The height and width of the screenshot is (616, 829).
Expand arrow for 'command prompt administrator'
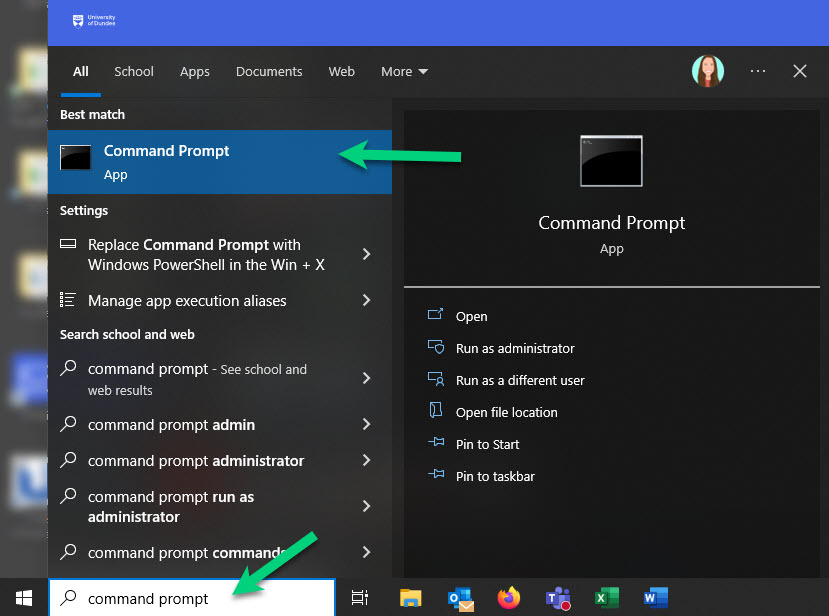tap(366, 460)
